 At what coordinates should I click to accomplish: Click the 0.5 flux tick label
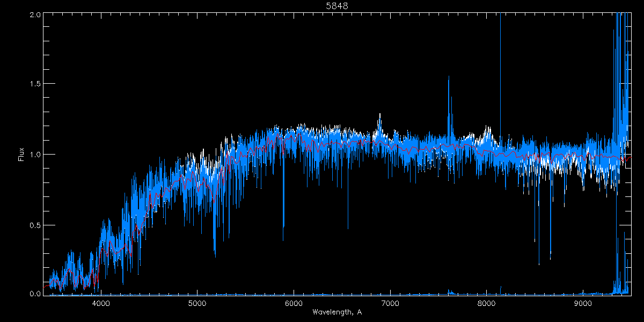pyautogui.click(x=34, y=224)
